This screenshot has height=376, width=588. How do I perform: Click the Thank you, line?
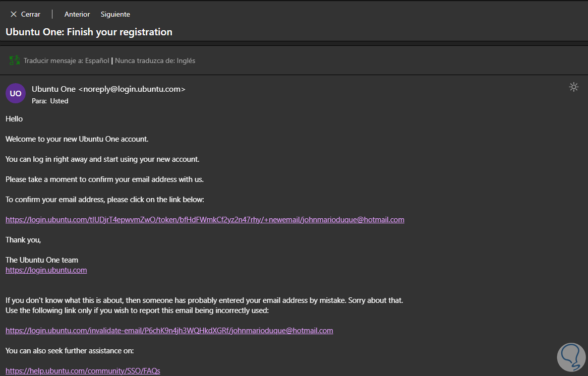(x=23, y=240)
